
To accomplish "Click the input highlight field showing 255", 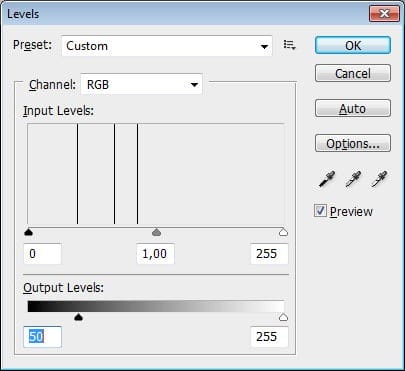I will (x=269, y=254).
